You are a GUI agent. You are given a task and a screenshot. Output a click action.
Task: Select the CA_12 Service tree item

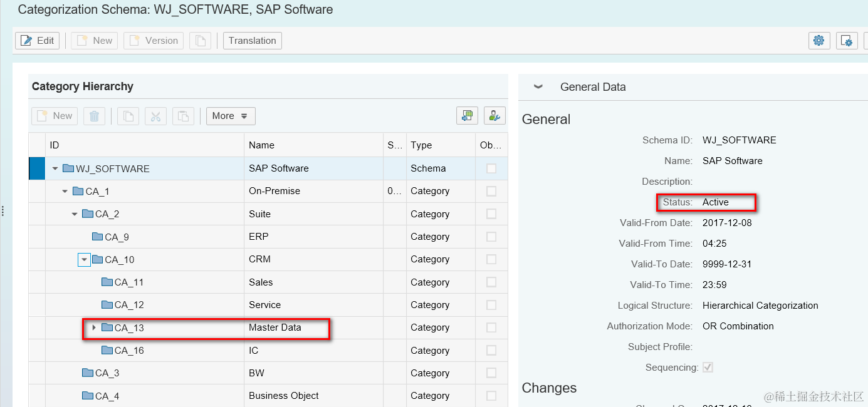point(129,305)
